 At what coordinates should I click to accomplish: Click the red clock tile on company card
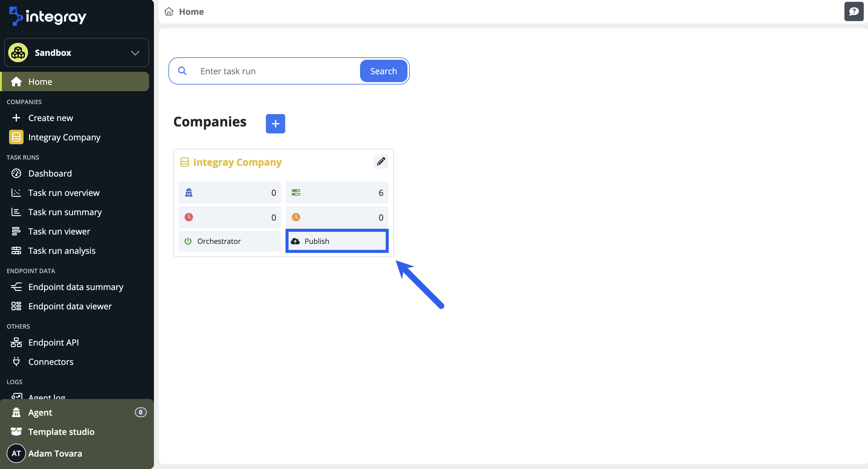pos(229,217)
